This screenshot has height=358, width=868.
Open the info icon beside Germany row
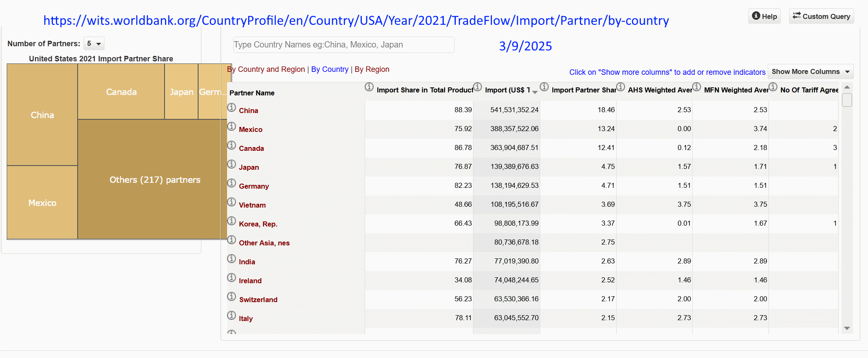click(x=231, y=183)
